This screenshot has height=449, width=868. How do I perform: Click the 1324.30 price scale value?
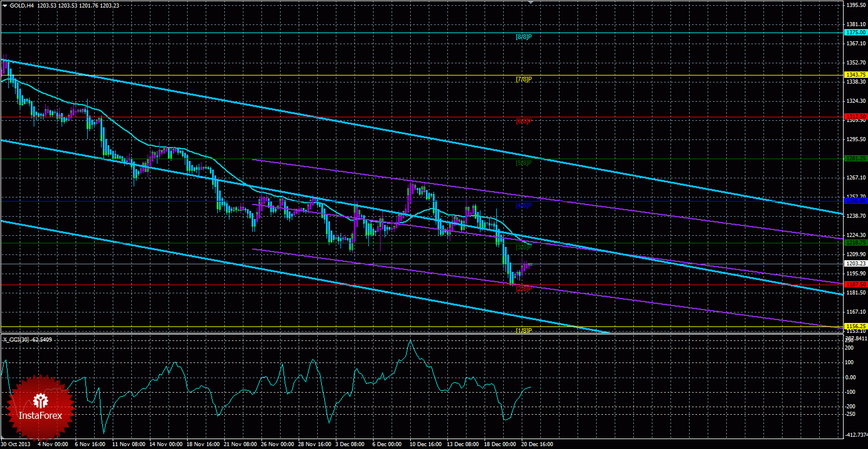856,101
